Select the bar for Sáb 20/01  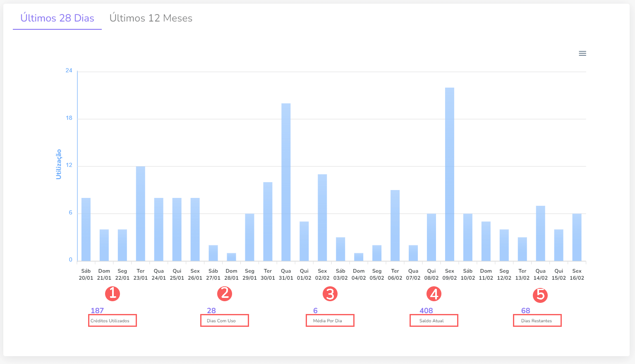86,229
